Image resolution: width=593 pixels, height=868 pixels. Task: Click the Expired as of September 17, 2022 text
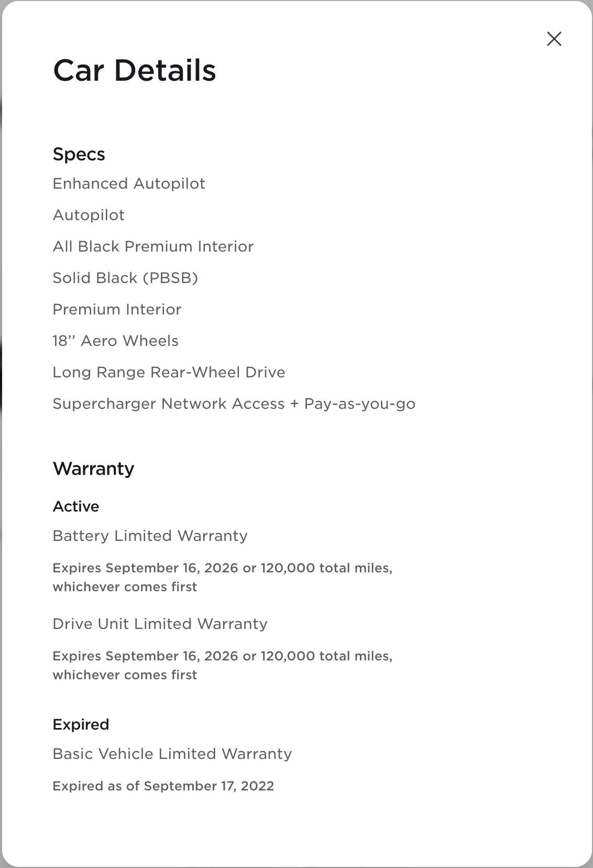click(163, 786)
